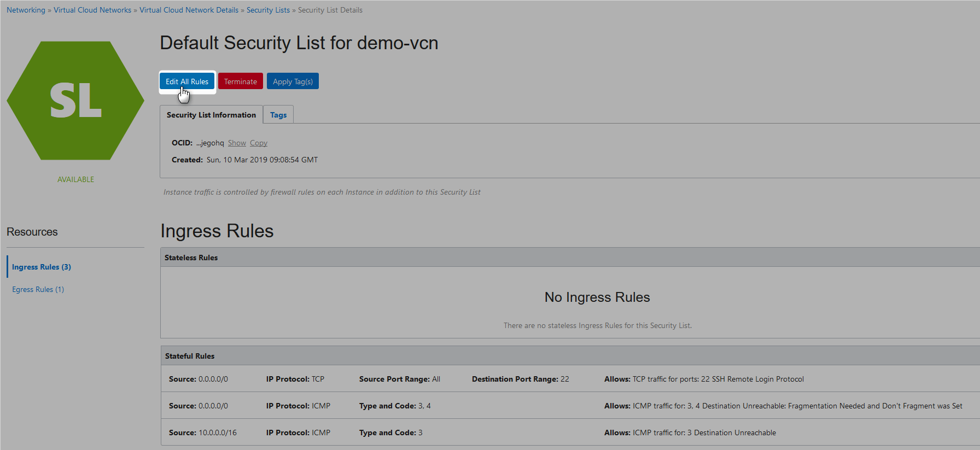Go to Networking breadcrumb link
Image resolution: width=980 pixels, height=450 pixels.
[26, 10]
